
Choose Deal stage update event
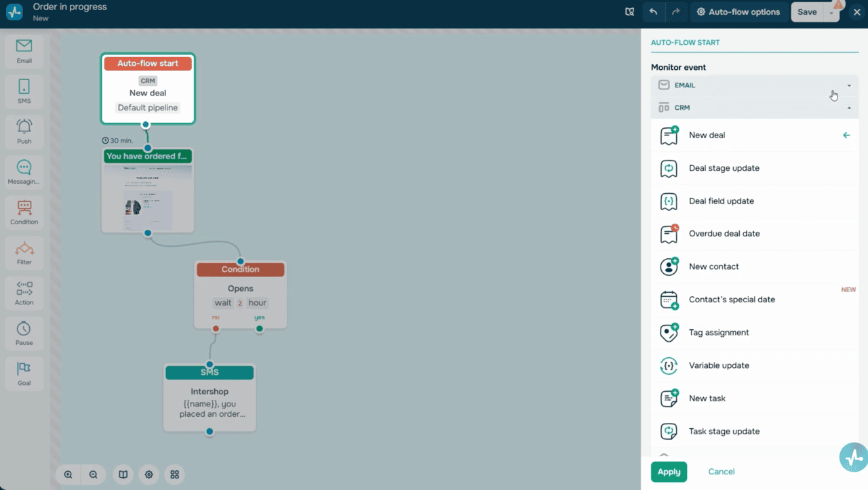755,168
